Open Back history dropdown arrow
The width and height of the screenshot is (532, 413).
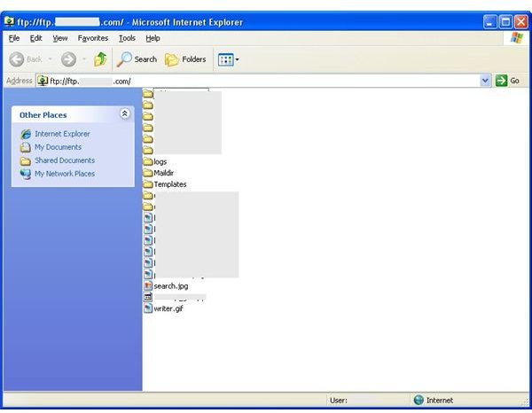pyautogui.click(x=51, y=59)
